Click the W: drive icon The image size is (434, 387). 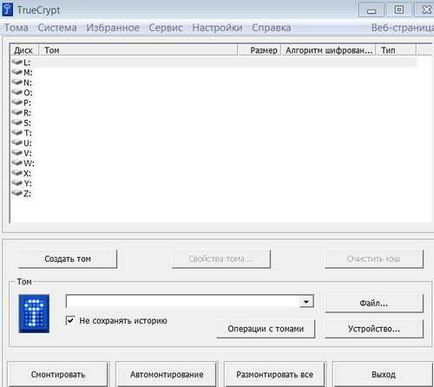click(17, 162)
